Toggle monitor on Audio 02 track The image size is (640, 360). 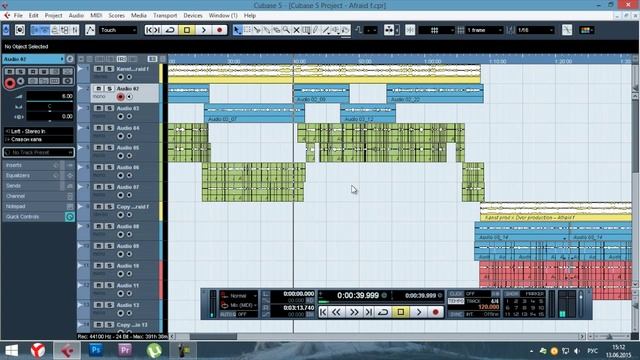(x=129, y=97)
